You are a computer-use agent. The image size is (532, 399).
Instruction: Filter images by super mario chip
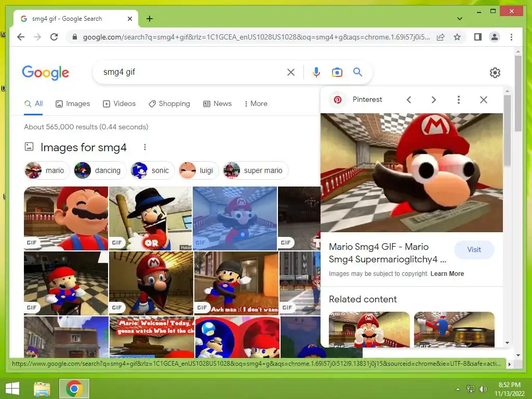click(256, 170)
